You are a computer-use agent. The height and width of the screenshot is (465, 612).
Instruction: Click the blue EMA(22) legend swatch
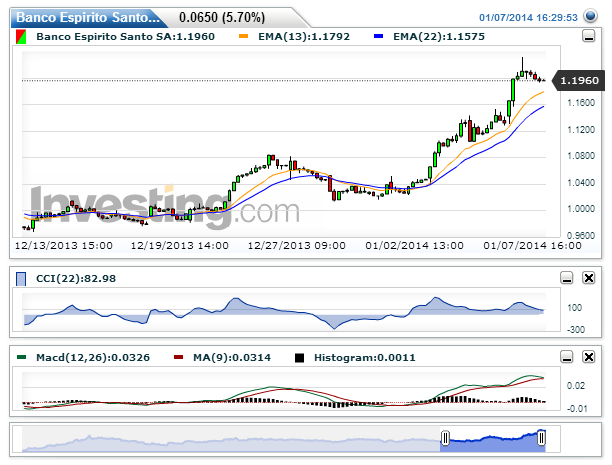pyautogui.click(x=378, y=36)
